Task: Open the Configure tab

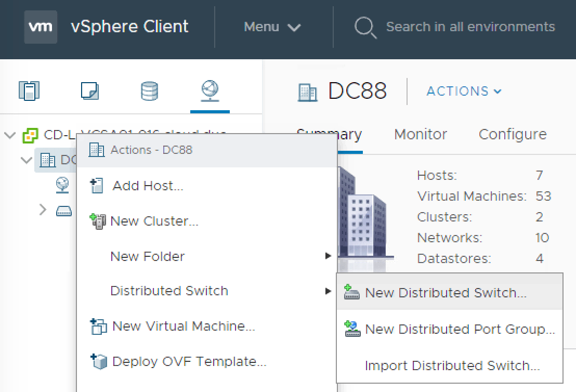Action: pos(512,134)
